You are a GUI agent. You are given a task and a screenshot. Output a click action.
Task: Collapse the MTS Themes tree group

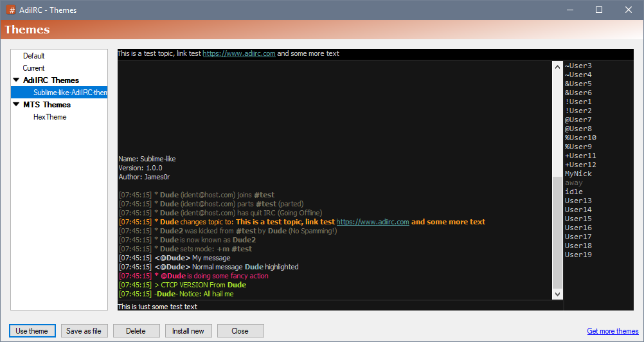click(x=16, y=105)
